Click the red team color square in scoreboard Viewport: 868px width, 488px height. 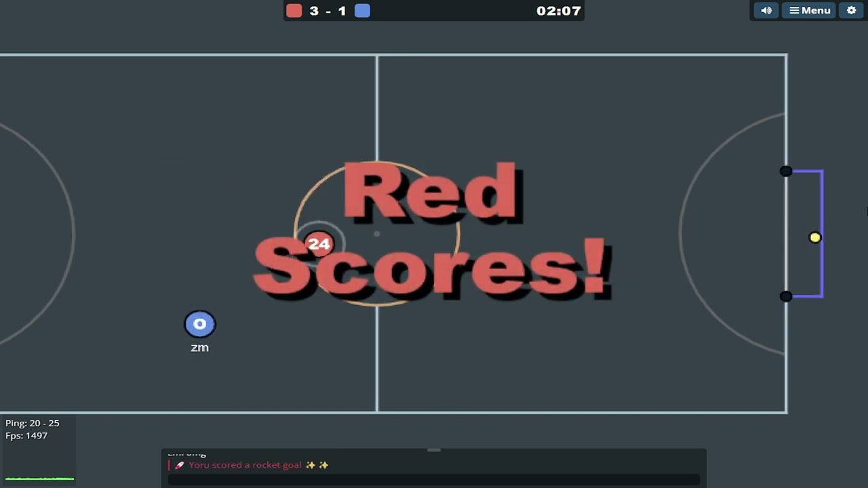(x=294, y=10)
